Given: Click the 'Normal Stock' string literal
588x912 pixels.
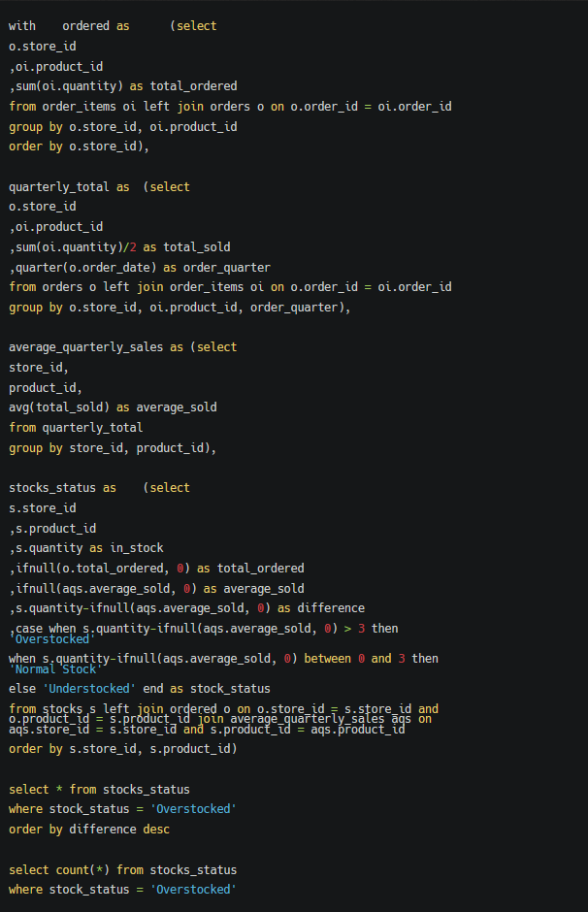Looking at the screenshot, I should click(x=56, y=669).
